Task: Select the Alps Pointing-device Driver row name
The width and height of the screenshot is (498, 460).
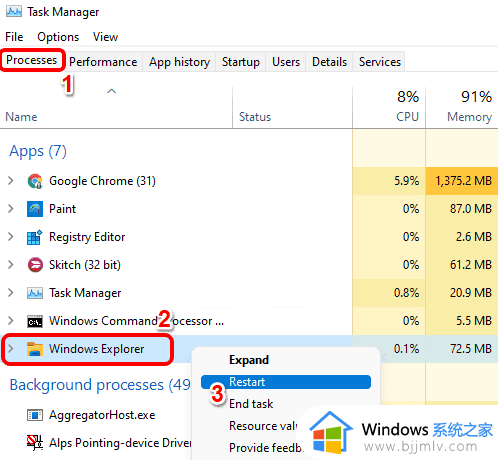Action: point(120,443)
